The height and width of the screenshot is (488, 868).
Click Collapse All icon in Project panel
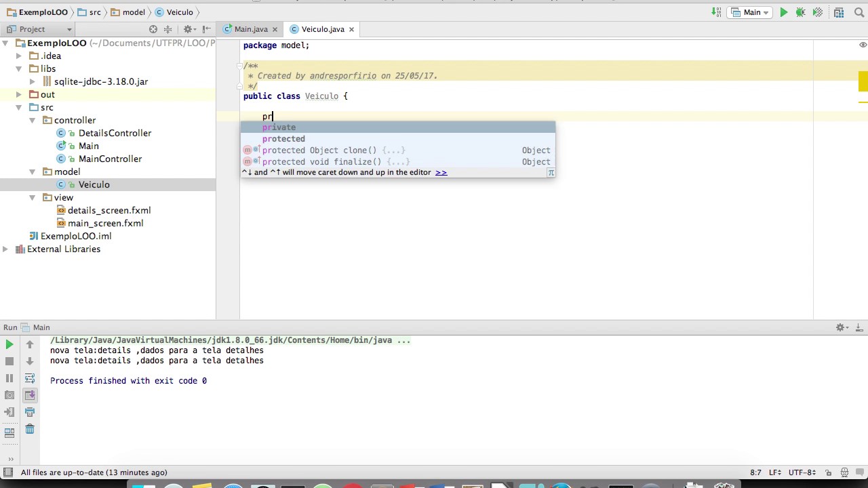click(167, 29)
